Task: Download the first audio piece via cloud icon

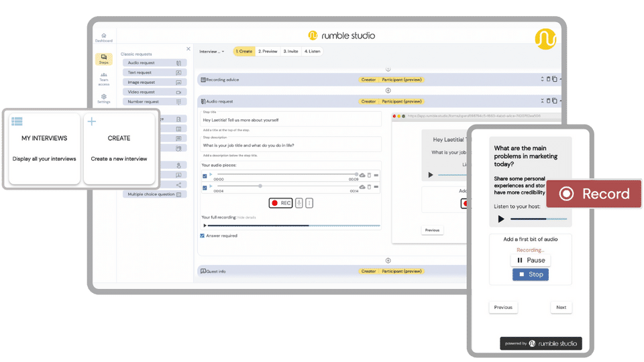Action: tap(362, 175)
